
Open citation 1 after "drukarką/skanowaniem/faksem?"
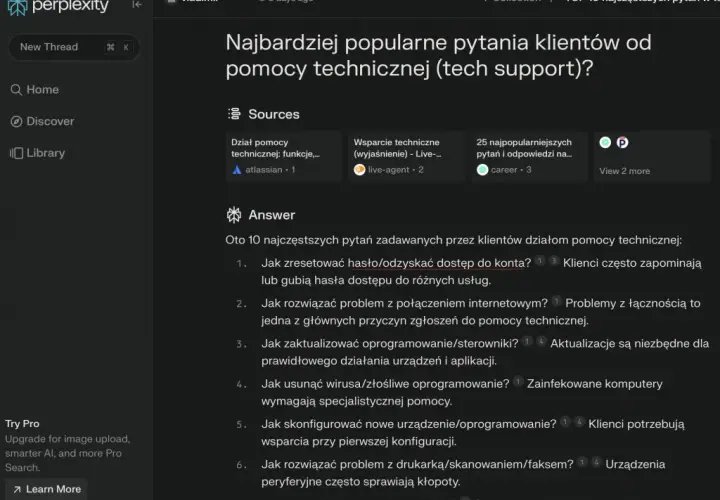point(582,462)
